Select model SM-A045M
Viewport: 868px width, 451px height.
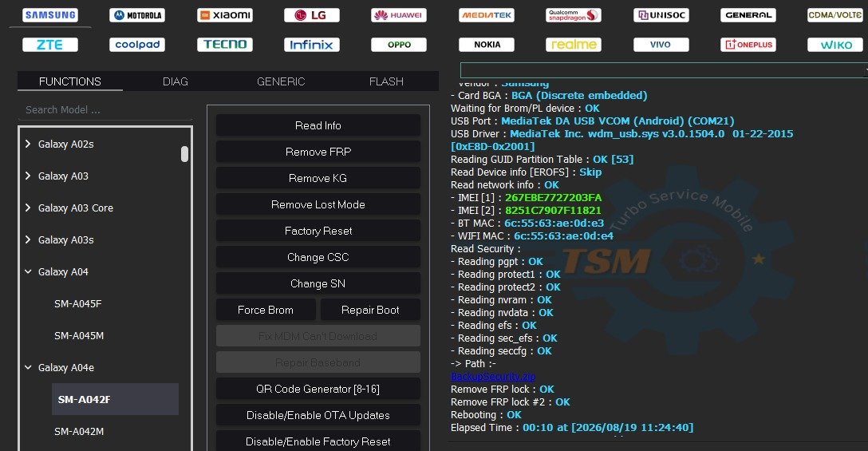click(x=79, y=336)
